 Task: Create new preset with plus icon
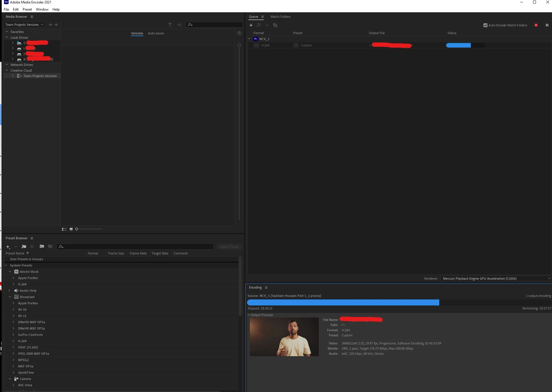coord(8,247)
